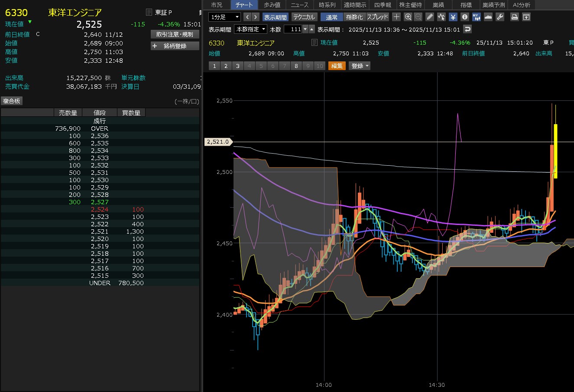The height and width of the screenshot is (392, 574).
Task: Open chart settings via the wrench icon
Action: (x=499, y=17)
